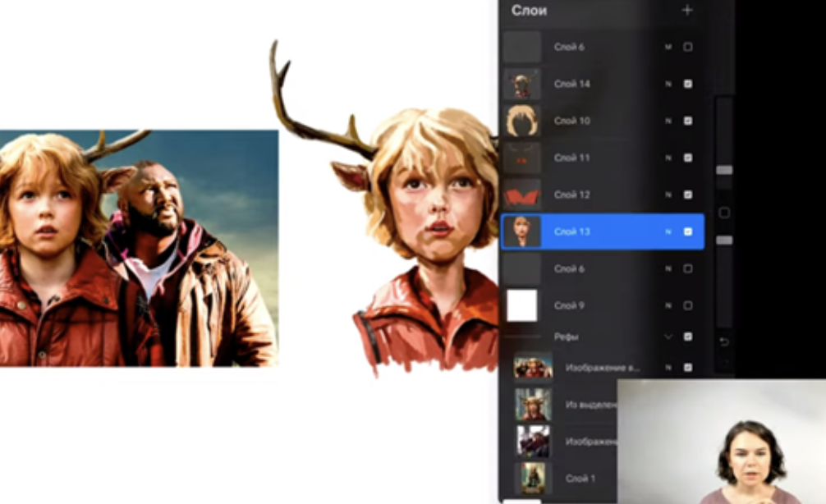The width and height of the screenshot is (826, 504).
Task: Open blend mode N of selected Слой 13
Action: 668,231
